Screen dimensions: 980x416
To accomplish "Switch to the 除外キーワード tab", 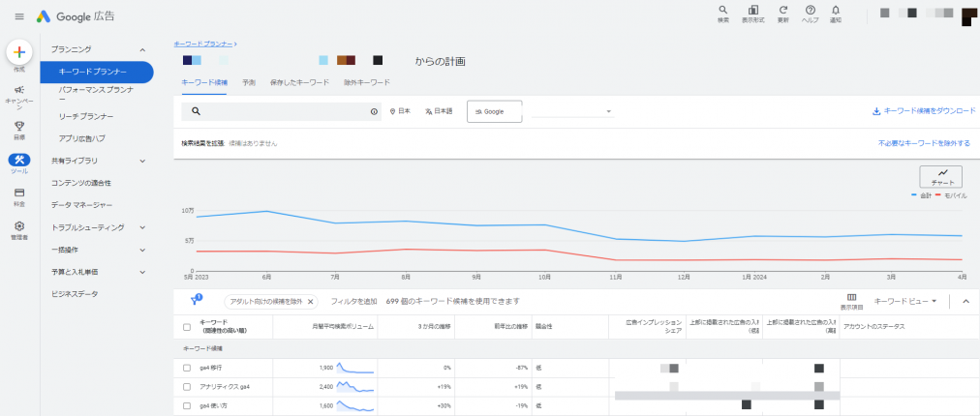I will [367, 83].
